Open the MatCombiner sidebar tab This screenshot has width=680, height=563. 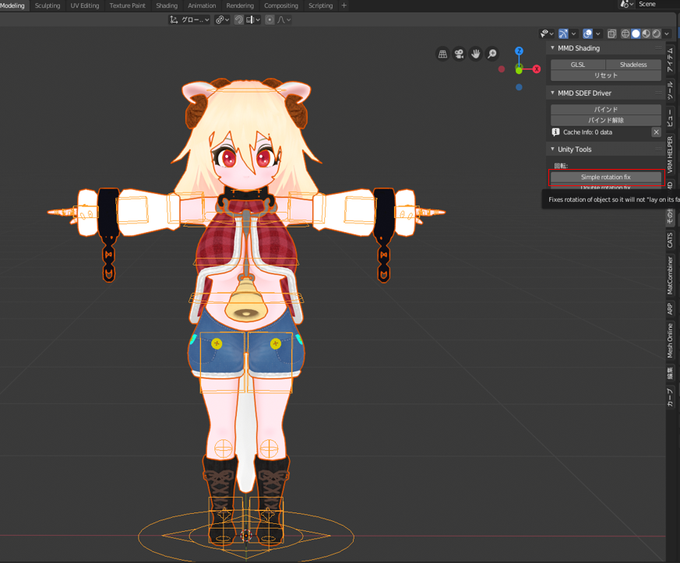(x=670, y=275)
